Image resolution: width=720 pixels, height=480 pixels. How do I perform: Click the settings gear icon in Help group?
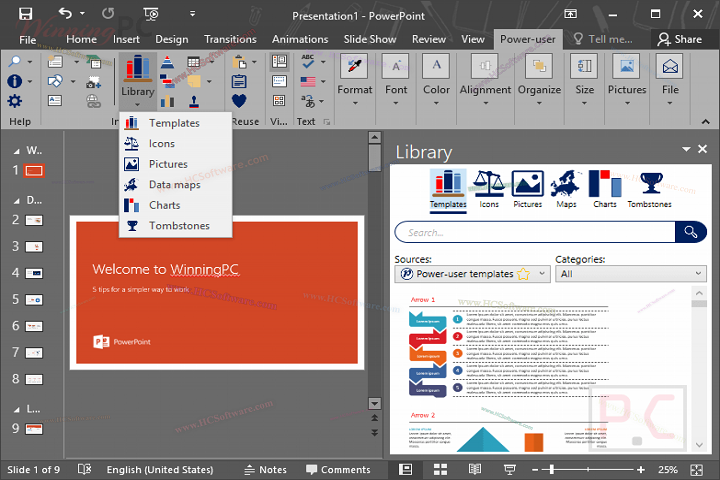pos(15,101)
